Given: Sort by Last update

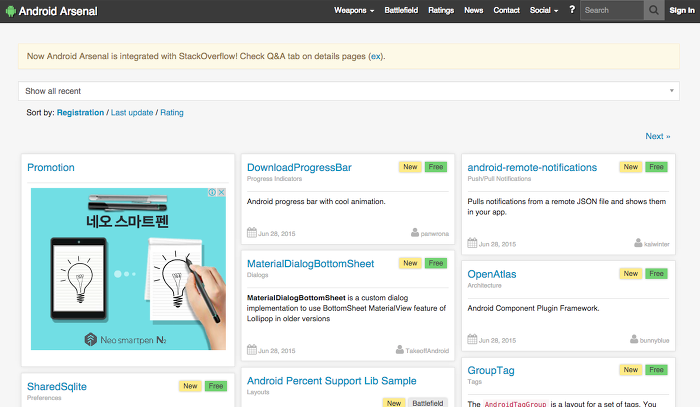Looking at the screenshot, I should (132, 112).
